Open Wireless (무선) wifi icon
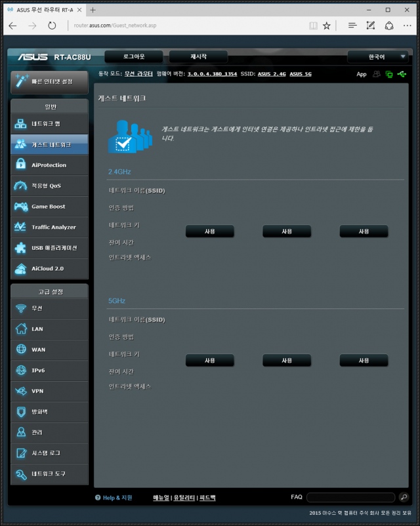The image size is (420, 526). tap(21, 308)
